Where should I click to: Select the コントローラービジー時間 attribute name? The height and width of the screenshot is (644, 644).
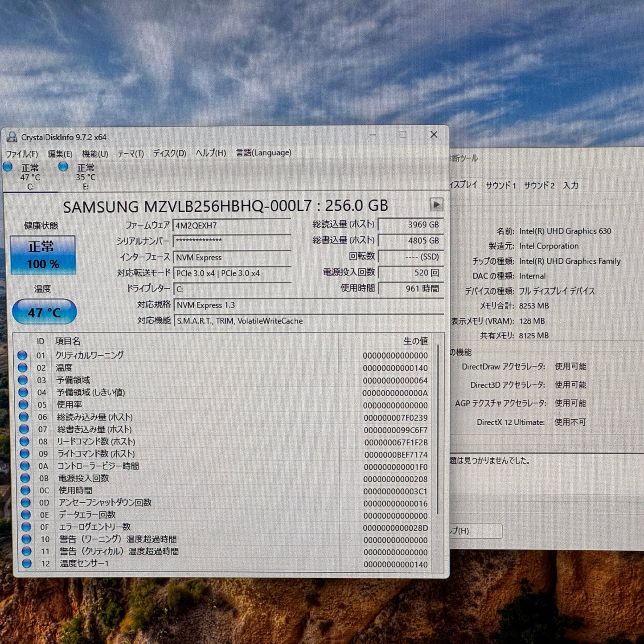pyautogui.click(x=98, y=466)
